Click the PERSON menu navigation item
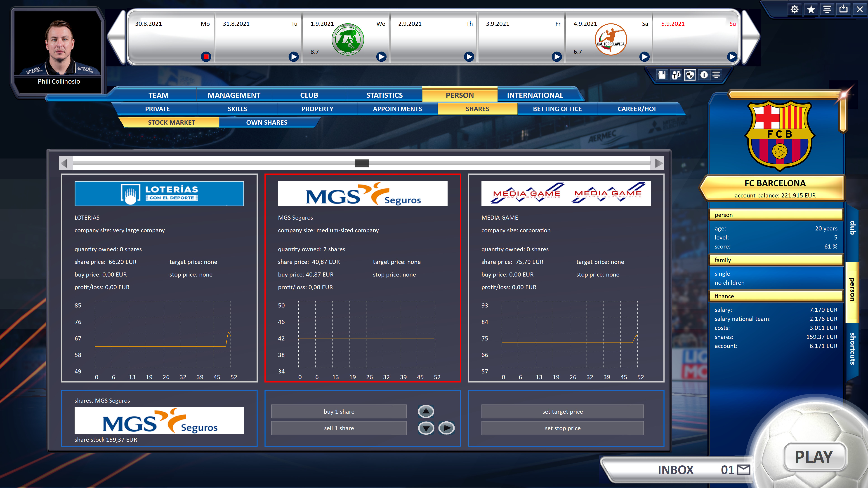868x488 pixels. [459, 95]
